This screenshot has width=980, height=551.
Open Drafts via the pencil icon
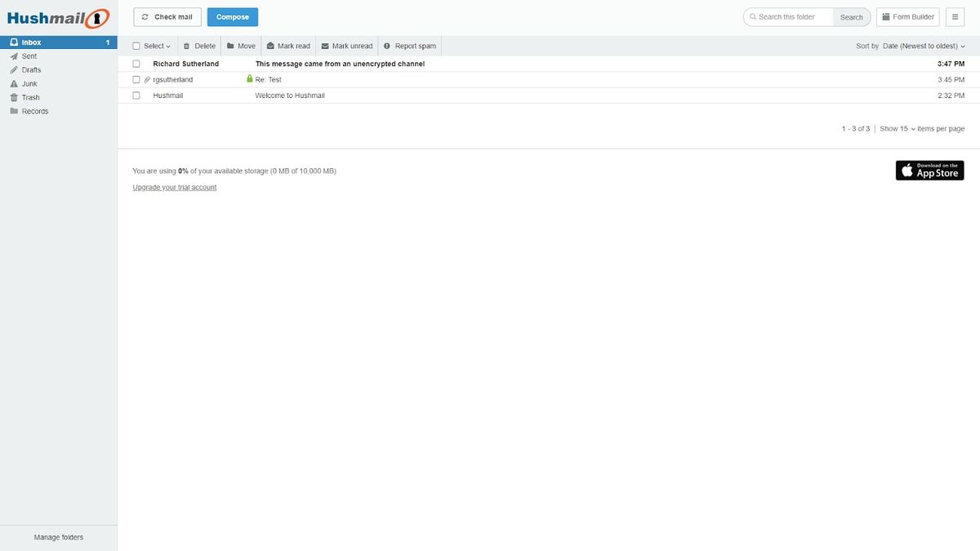point(14,69)
